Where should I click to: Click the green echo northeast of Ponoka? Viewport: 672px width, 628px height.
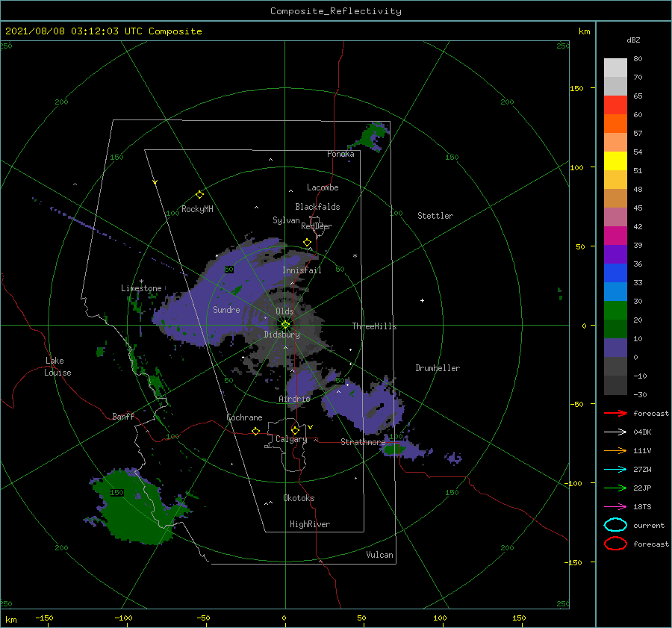370,135
